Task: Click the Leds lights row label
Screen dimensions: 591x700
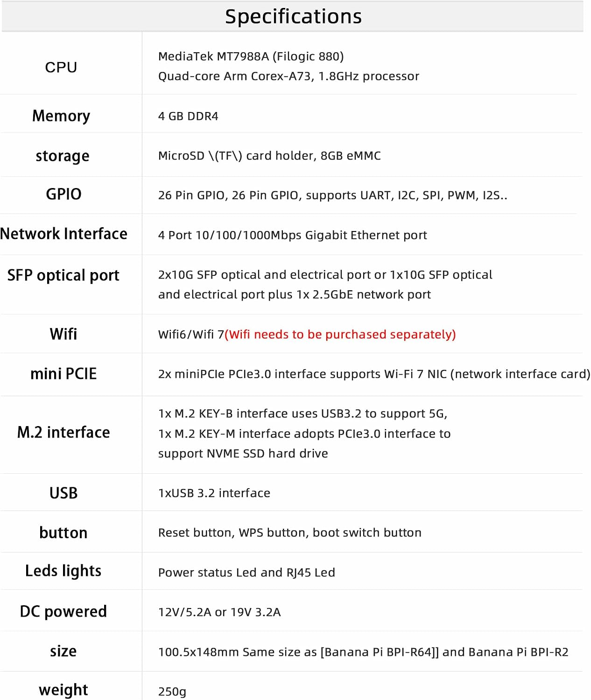Action: [x=63, y=571]
